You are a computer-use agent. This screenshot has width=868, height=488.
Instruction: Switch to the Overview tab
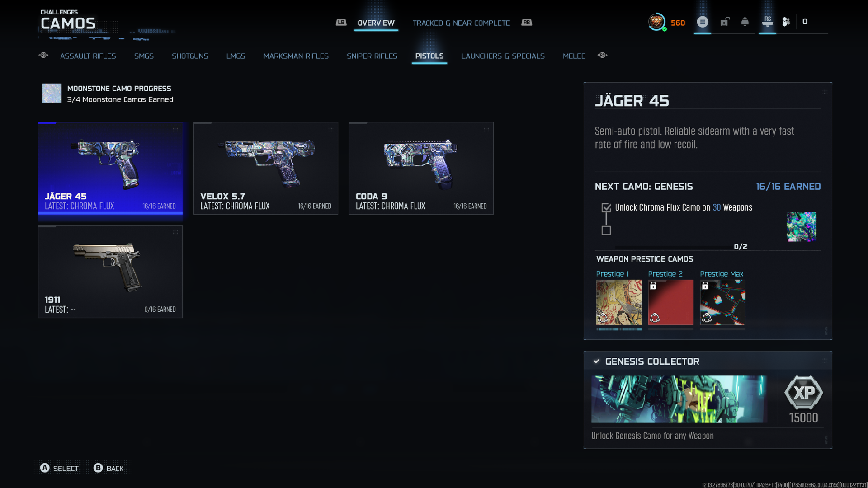click(376, 23)
